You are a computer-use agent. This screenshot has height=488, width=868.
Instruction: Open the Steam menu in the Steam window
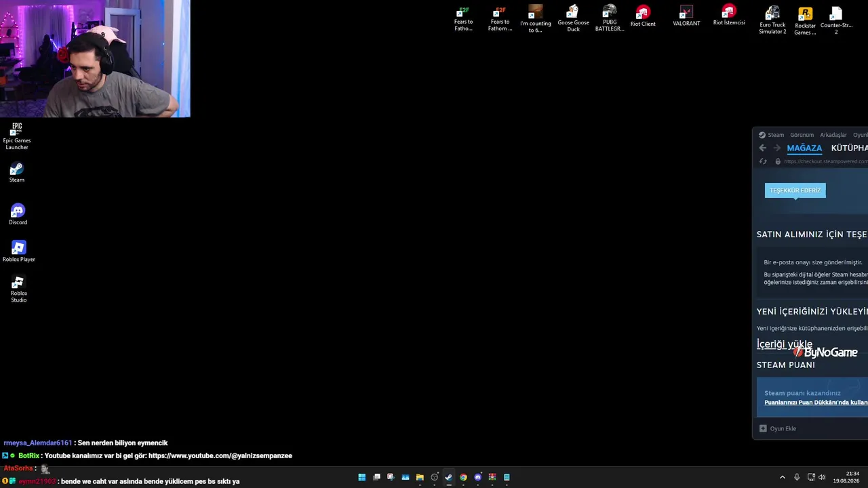(776, 135)
